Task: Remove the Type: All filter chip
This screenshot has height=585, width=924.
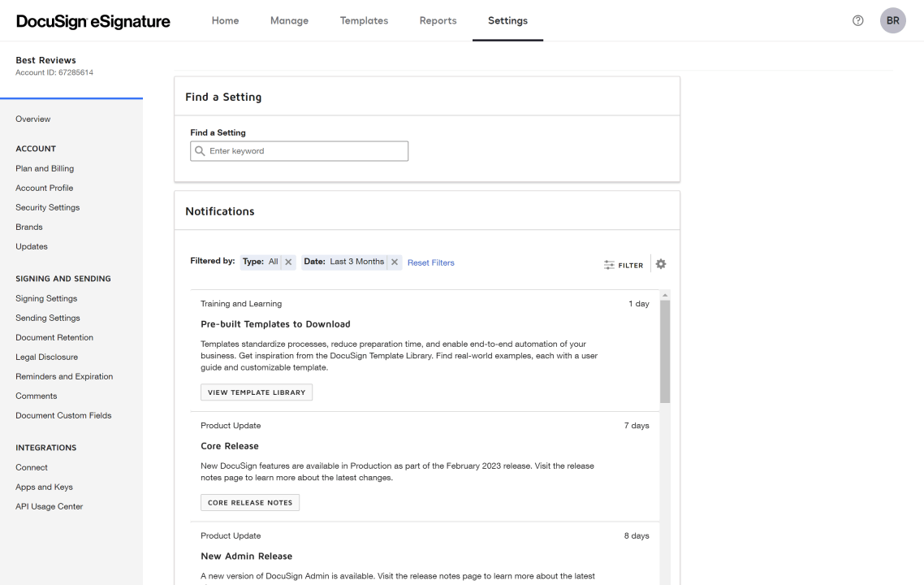Action: pyautogui.click(x=288, y=262)
